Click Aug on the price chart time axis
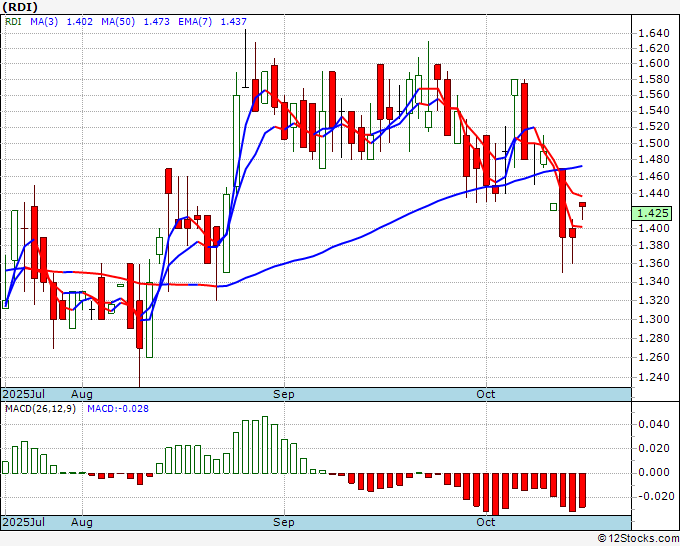Viewport: 680px width, 546px height. (x=82, y=394)
